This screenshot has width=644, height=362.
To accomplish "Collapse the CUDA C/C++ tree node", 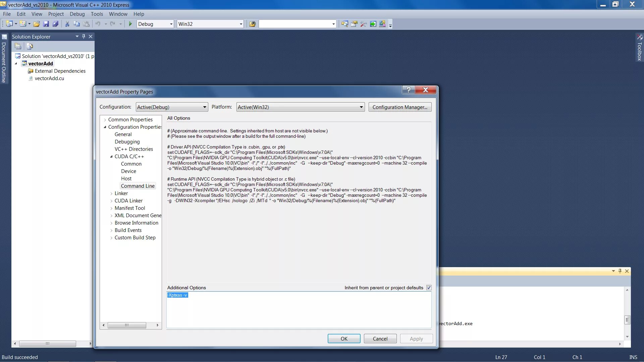I will (x=111, y=157).
